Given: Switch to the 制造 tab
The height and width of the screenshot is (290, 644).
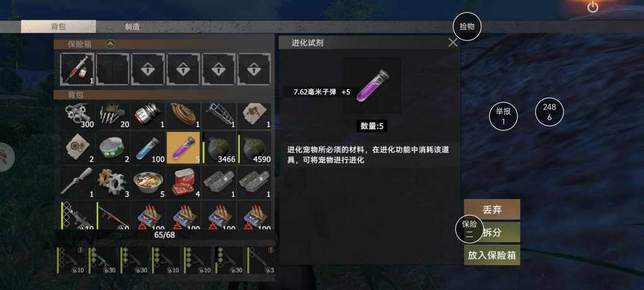Looking at the screenshot, I should 132,27.
